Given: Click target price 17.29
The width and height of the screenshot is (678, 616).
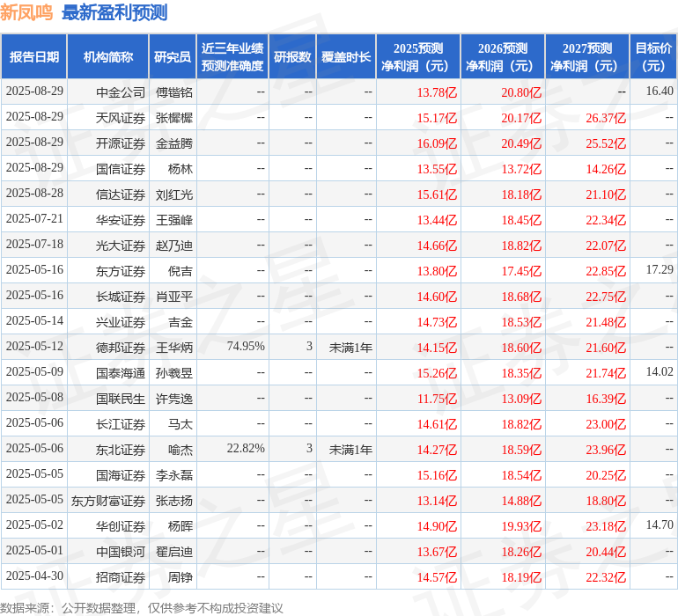Looking at the screenshot, I should point(660,270).
